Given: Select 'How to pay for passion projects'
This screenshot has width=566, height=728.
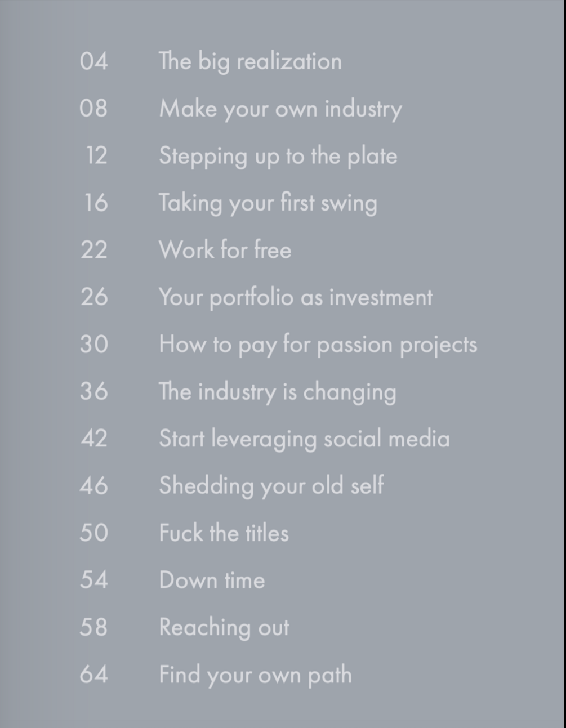Looking at the screenshot, I should click(318, 345).
